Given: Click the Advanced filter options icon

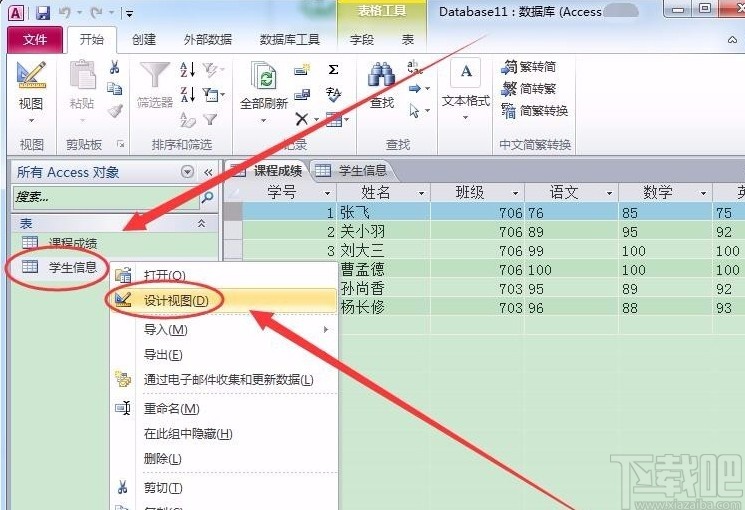Looking at the screenshot, I should click(x=213, y=94).
